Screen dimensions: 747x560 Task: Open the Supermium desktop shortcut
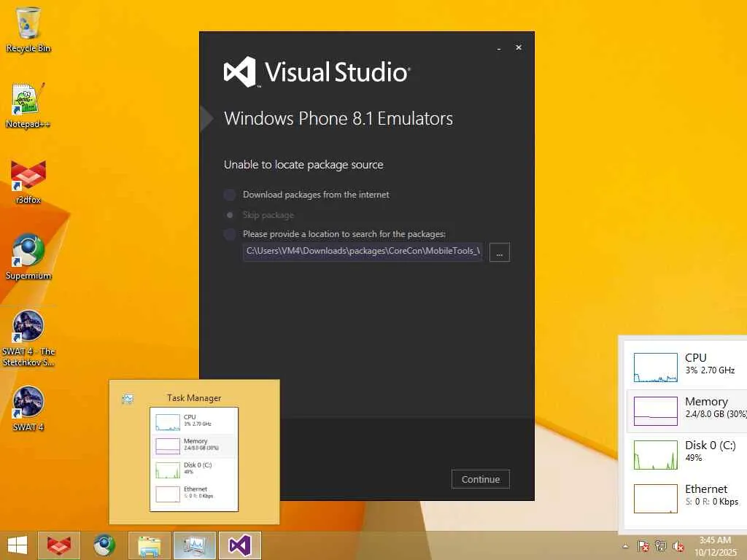[x=28, y=257]
